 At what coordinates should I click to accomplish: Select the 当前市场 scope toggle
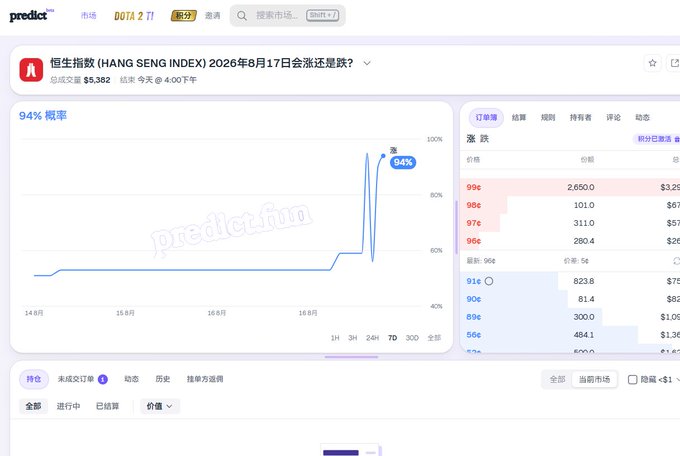(x=594, y=380)
